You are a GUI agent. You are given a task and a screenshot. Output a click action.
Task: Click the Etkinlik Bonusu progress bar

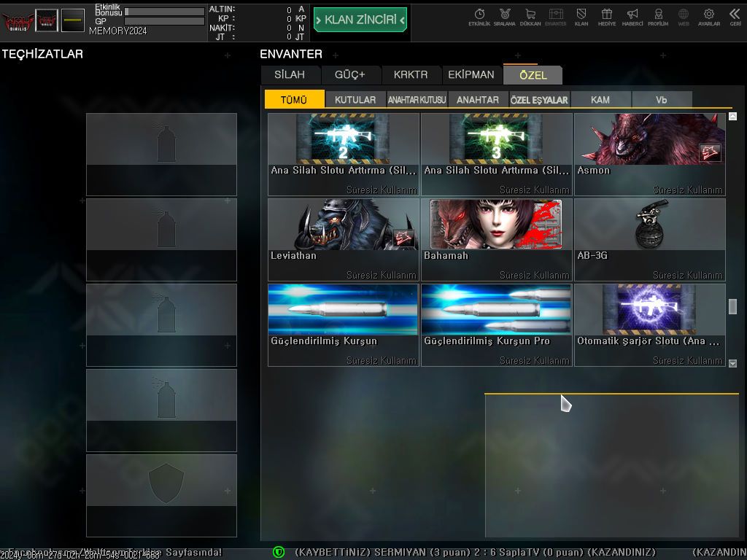[x=164, y=12]
